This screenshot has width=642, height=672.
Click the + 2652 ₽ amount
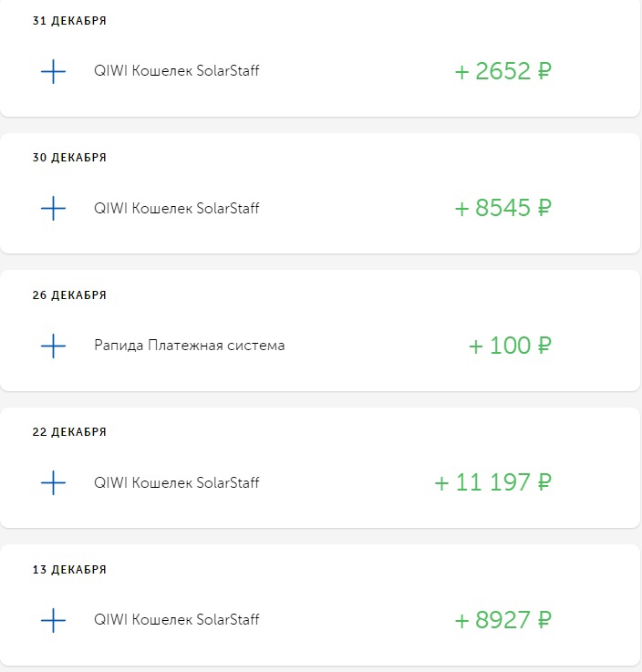click(502, 71)
